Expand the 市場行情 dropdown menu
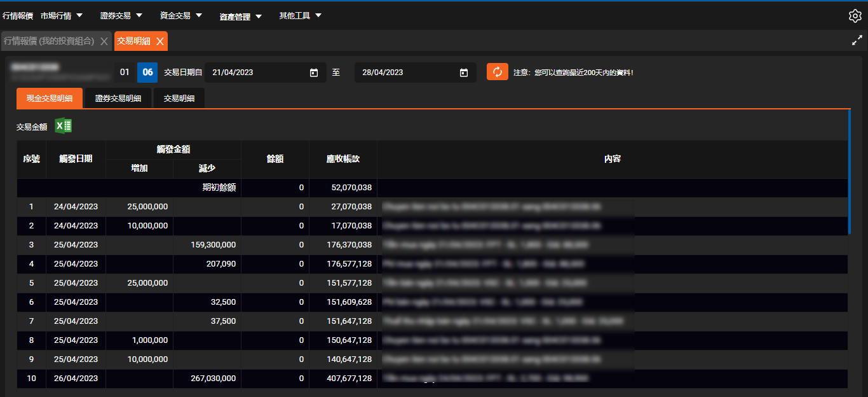The width and height of the screenshot is (868, 397). (62, 15)
